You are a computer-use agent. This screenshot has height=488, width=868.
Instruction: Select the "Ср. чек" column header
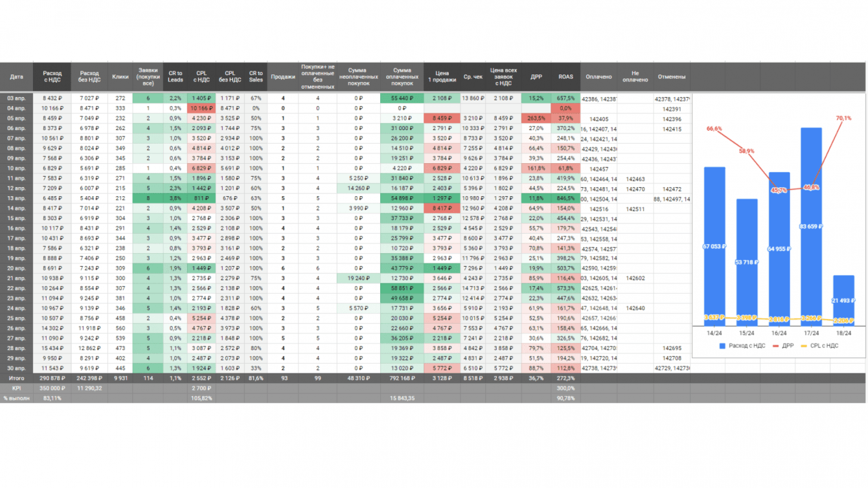(473, 77)
